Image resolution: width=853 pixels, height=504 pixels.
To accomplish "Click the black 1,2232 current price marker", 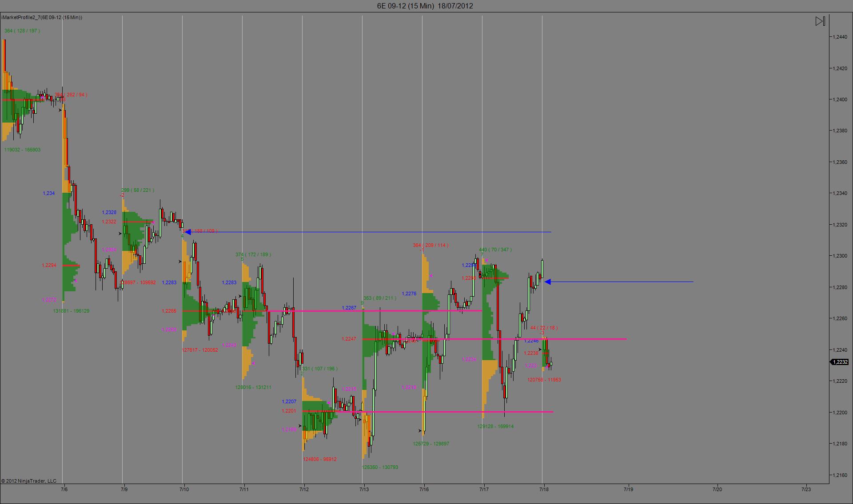I will tap(840, 362).
